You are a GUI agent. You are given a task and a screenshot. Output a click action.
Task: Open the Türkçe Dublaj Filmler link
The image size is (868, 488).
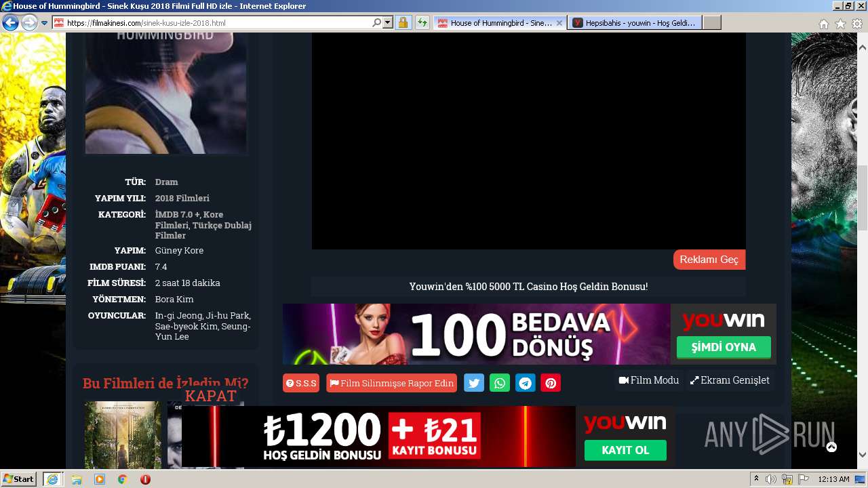point(203,230)
